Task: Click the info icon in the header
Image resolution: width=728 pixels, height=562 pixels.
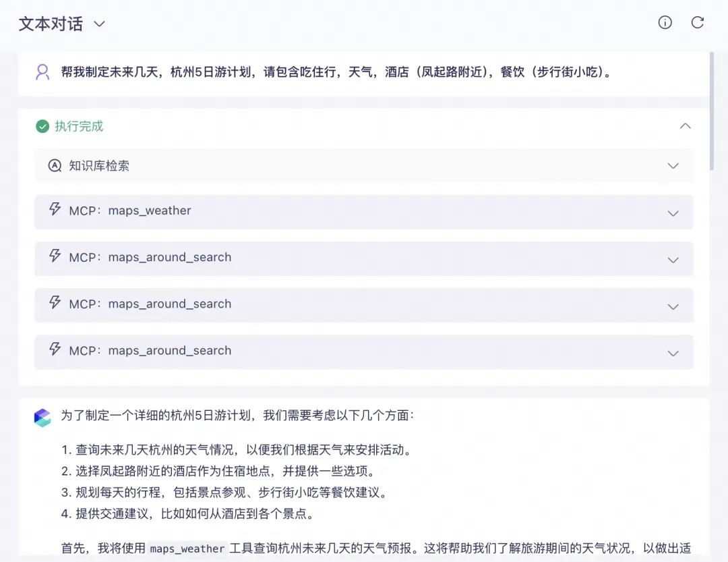Action: (x=665, y=22)
